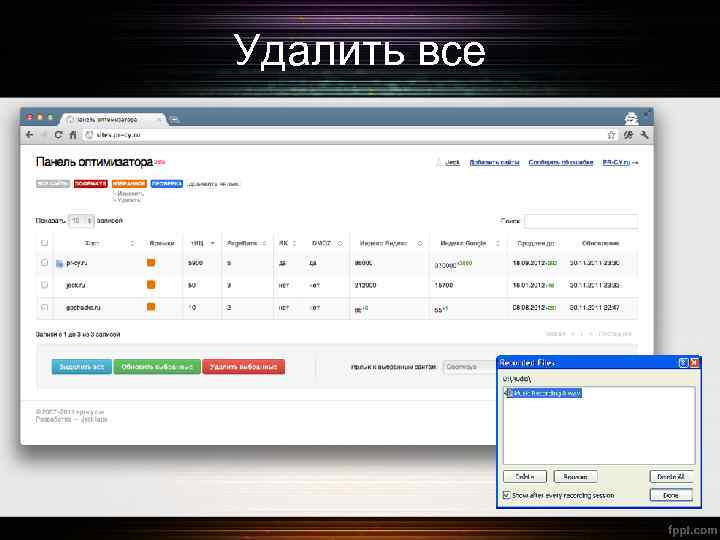Click the Обновление column header
720x540 pixels.
pos(601,243)
